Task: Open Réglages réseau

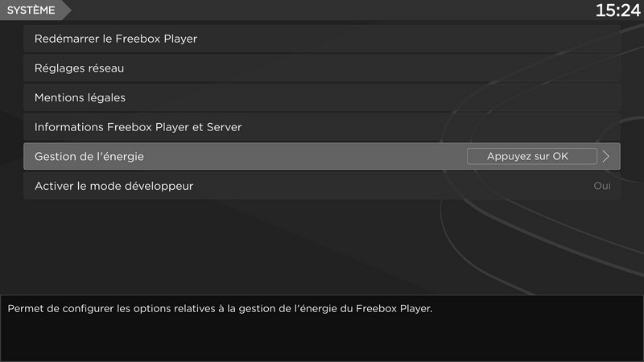Action: [79, 68]
